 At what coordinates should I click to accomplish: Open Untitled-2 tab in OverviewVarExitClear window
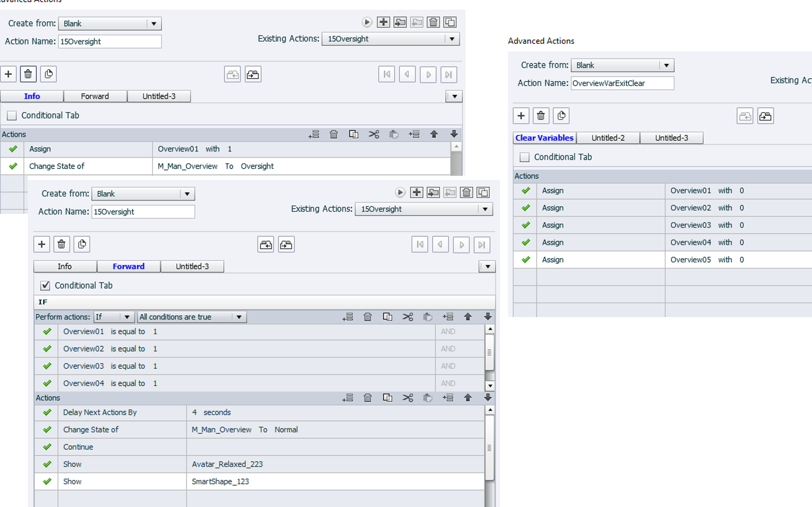tap(608, 138)
